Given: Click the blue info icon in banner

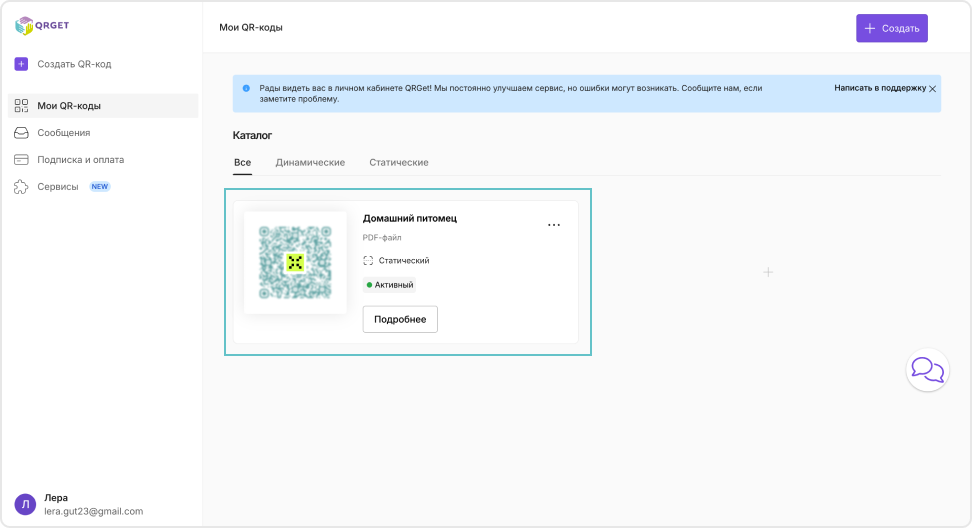Looking at the screenshot, I should point(246,88).
